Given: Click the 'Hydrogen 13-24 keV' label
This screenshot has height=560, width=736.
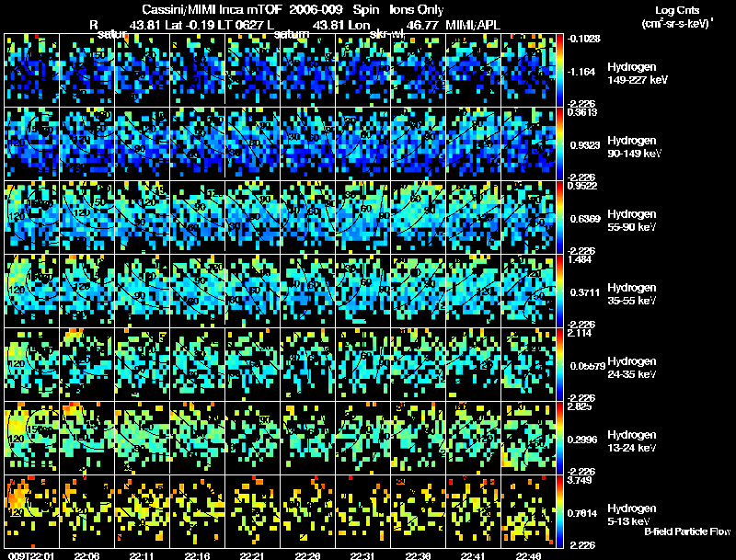Looking at the screenshot, I should [631, 441].
